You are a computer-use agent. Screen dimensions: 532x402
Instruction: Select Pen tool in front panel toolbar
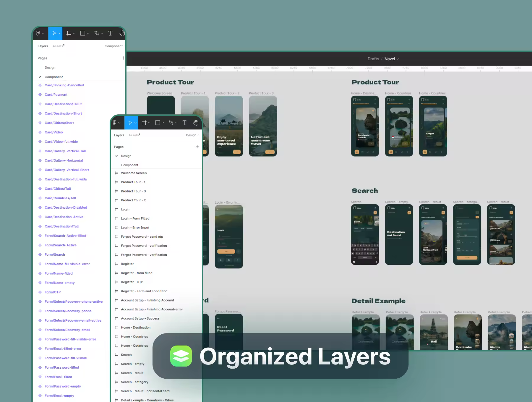pyautogui.click(x=171, y=123)
